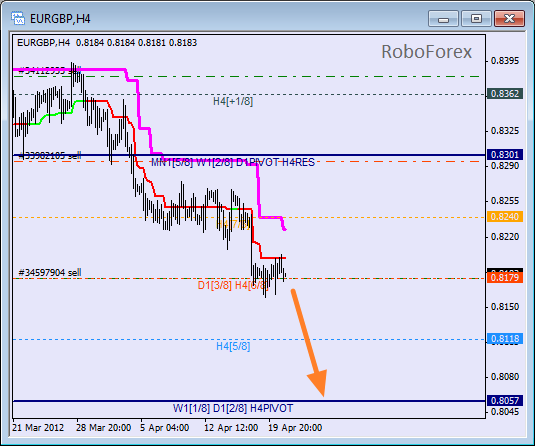The image size is (535, 446).
Task: Click the 5 Apr 04:00 time label
Action: (164, 428)
